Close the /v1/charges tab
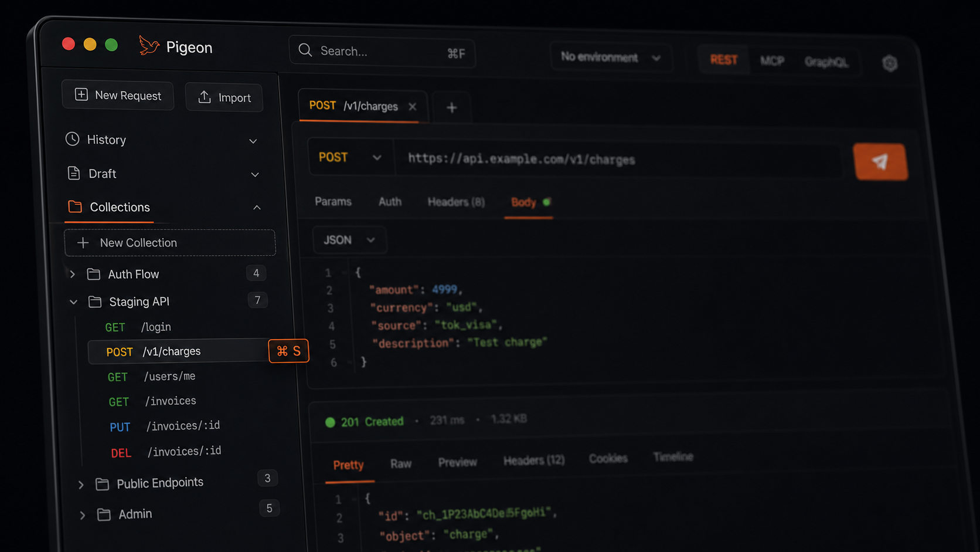This screenshot has height=552, width=980. pyautogui.click(x=413, y=106)
